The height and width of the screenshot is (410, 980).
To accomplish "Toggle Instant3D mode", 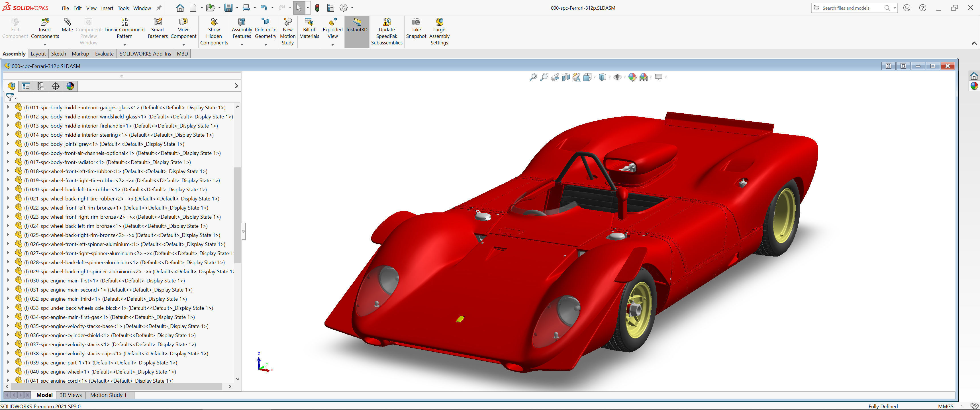I will pyautogui.click(x=357, y=32).
